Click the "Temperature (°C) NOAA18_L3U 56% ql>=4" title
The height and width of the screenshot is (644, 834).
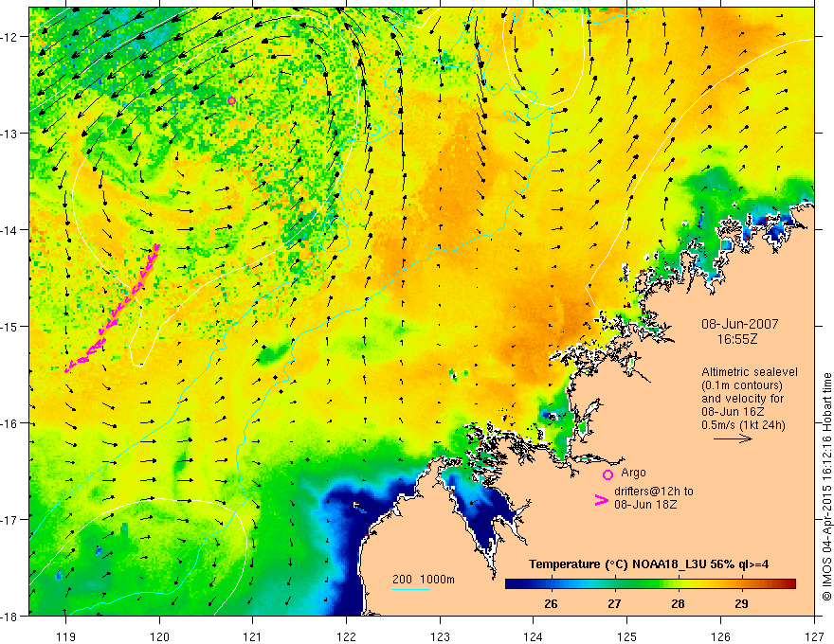tap(648, 564)
